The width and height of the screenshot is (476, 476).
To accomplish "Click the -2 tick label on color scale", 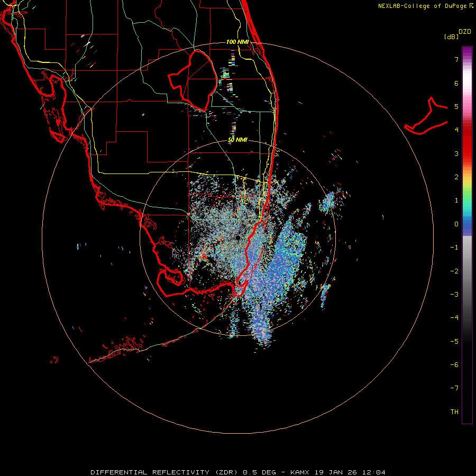I will [x=454, y=271].
